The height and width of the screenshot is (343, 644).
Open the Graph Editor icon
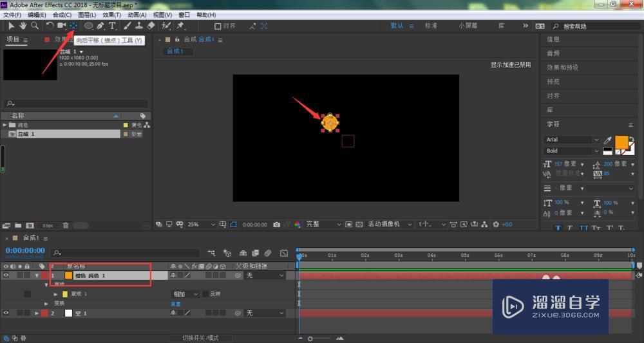[284, 253]
